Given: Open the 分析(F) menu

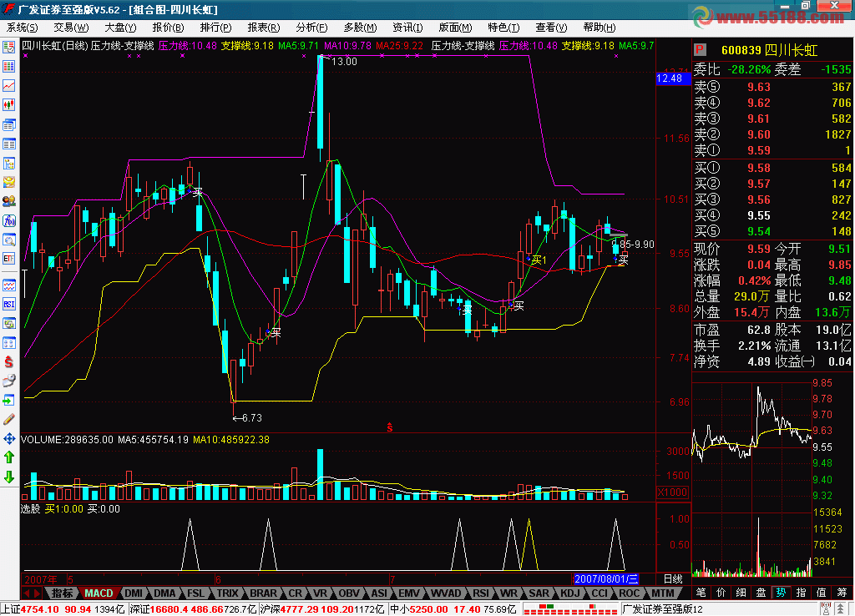Looking at the screenshot, I should pyautogui.click(x=312, y=28).
